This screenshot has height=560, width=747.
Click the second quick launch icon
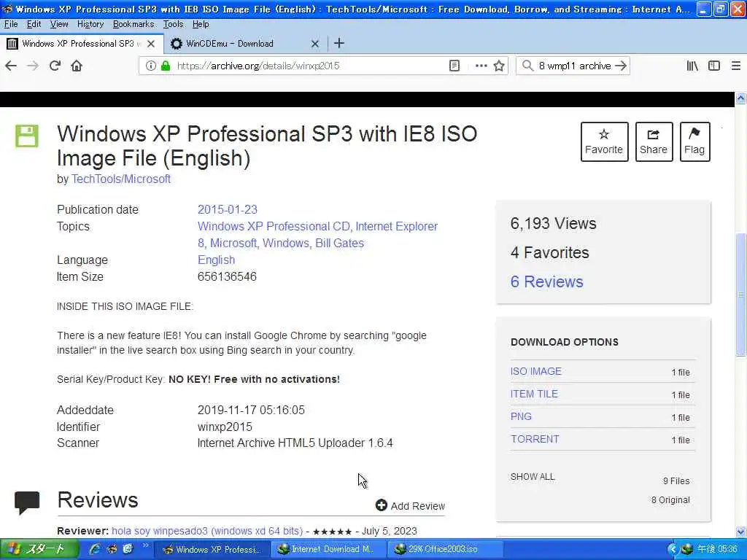point(112,549)
